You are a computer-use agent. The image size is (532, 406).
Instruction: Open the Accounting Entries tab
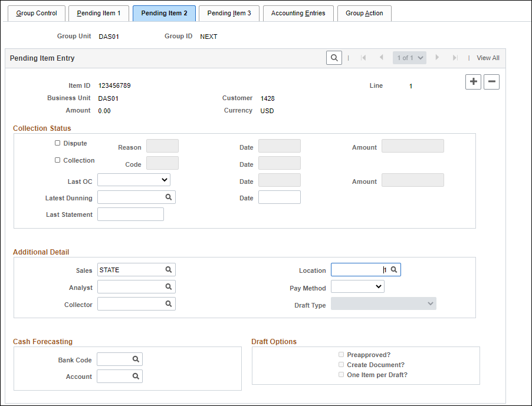[x=298, y=13]
